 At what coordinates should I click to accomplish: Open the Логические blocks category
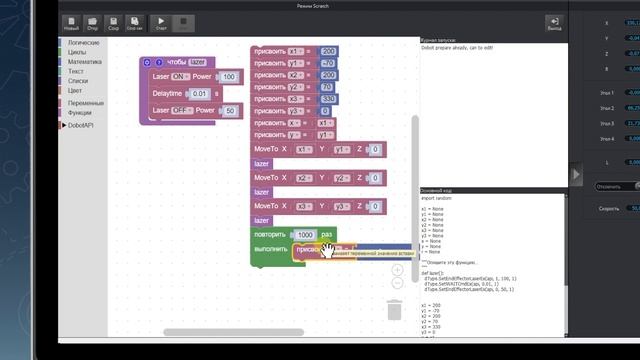tap(83, 42)
